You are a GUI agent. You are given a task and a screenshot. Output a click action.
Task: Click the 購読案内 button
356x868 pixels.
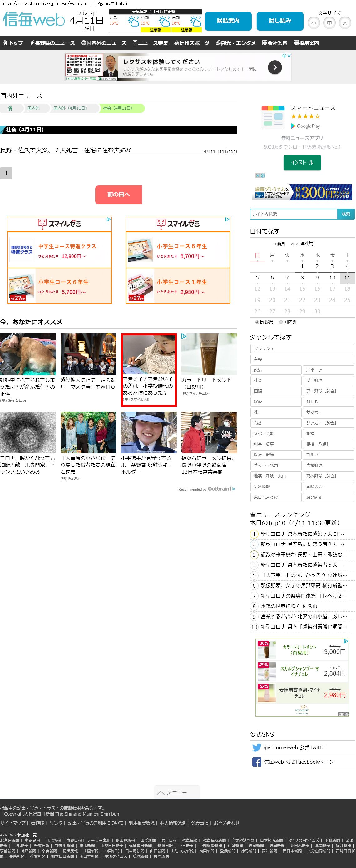pos(228,21)
